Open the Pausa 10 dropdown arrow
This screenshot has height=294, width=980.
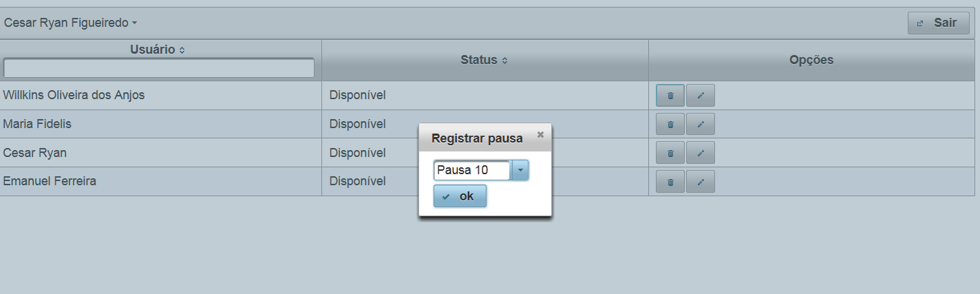click(520, 170)
